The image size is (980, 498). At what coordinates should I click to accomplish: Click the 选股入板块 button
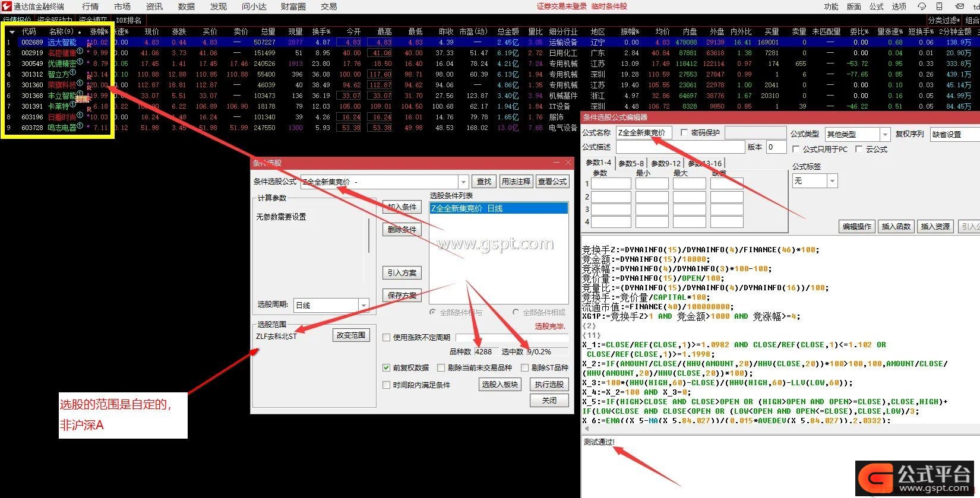coord(500,385)
